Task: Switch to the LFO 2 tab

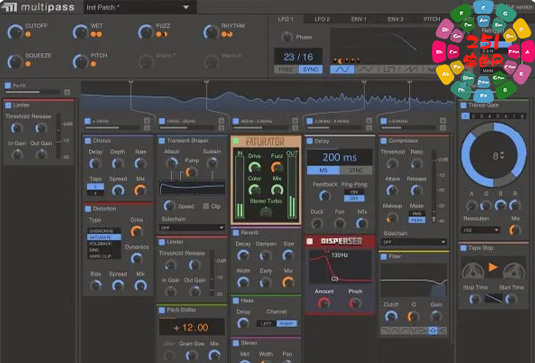Action: [x=322, y=19]
